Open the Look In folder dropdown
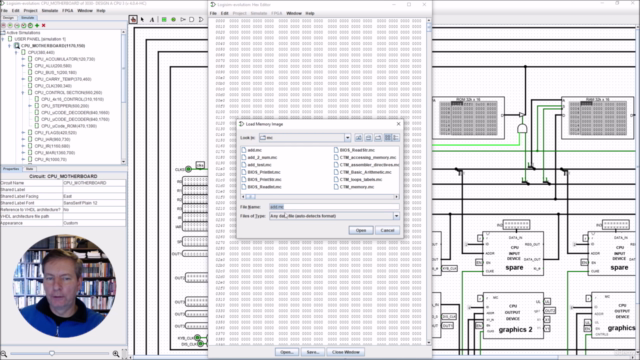 pos(347,138)
